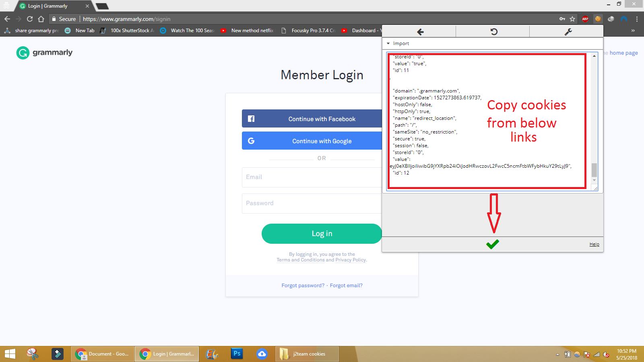This screenshot has height=362, width=644.
Task: Open 'j2team cookies' folder in taskbar
Action: coord(307,354)
